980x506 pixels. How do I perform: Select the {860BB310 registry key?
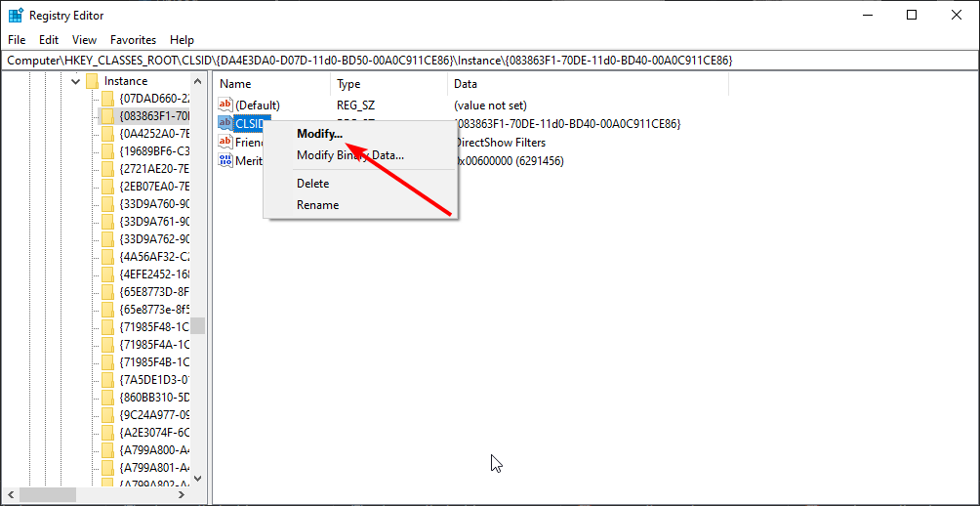154,397
